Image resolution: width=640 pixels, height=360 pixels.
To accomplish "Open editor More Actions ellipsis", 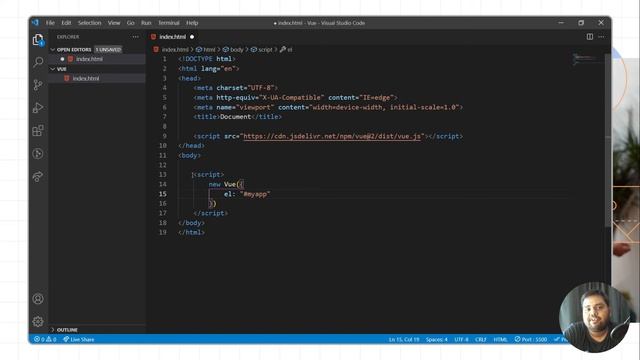I will click(601, 37).
